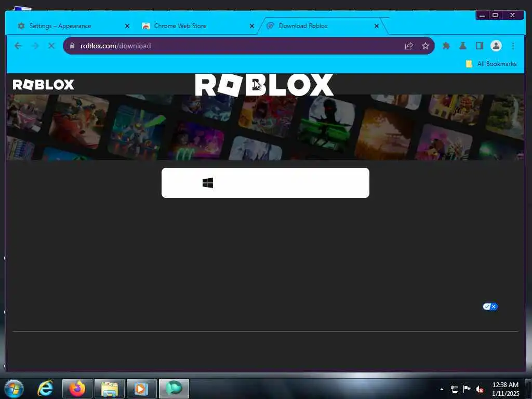The height and width of the screenshot is (399, 532).
Task: Switch to the Settings – Appearance tab
Action: coord(73,26)
